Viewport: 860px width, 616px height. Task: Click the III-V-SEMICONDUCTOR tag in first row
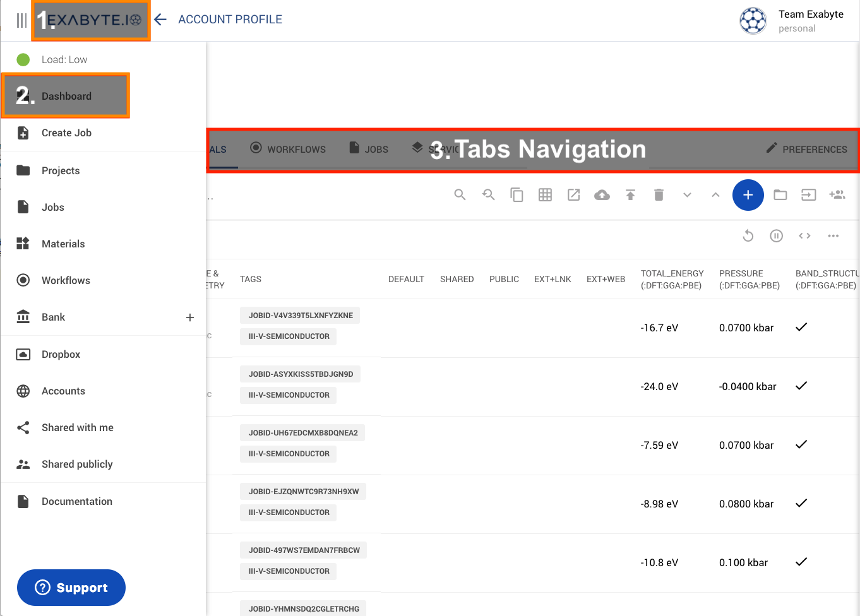(289, 336)
